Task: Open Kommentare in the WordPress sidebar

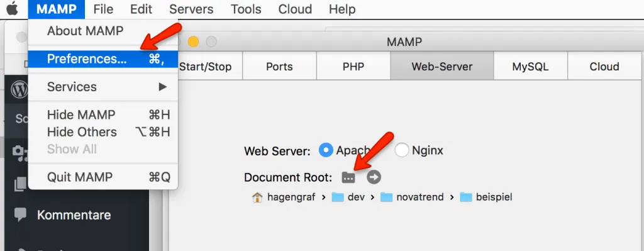Action: (x=74, y=215)
